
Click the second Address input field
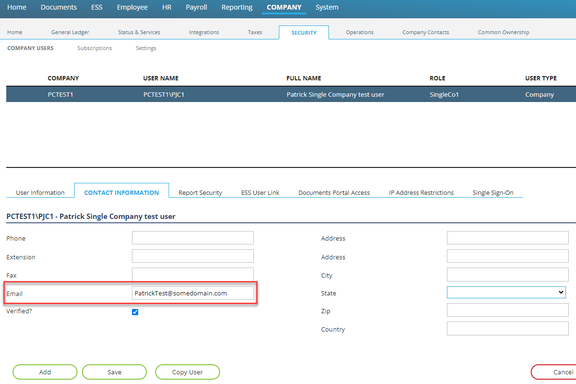coord(508,256)
